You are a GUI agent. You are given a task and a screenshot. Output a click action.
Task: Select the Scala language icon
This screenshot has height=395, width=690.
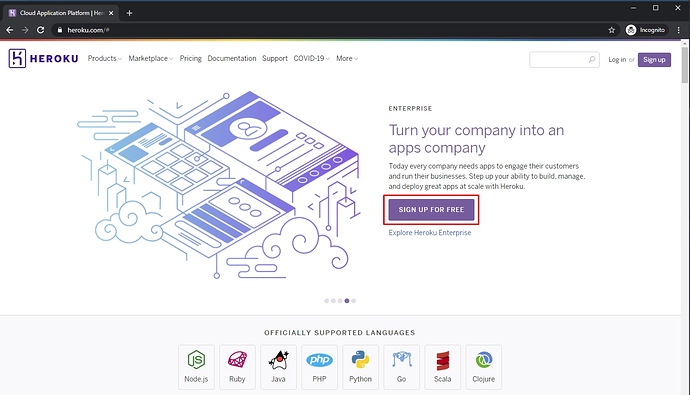443,361
